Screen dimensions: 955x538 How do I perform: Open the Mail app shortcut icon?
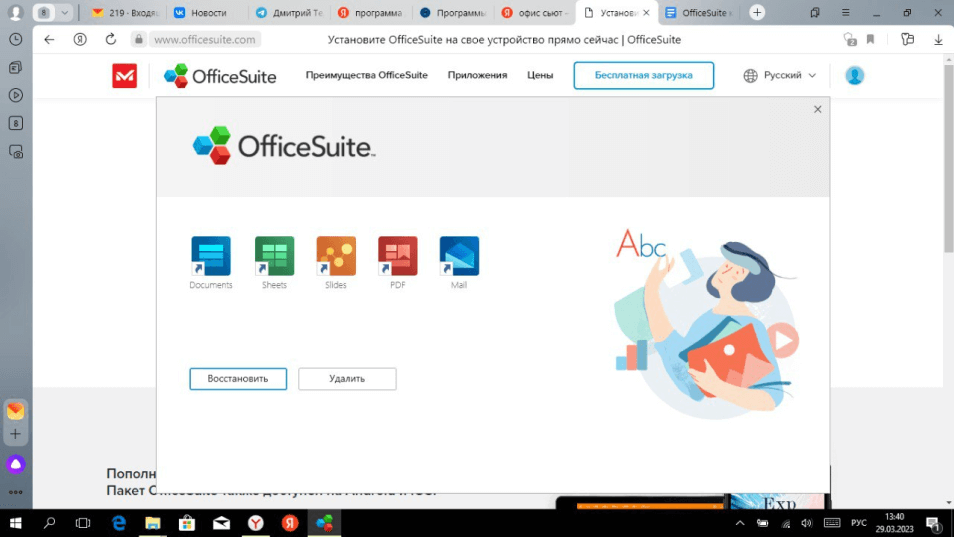pyautogui.click(x=459, y=256)
